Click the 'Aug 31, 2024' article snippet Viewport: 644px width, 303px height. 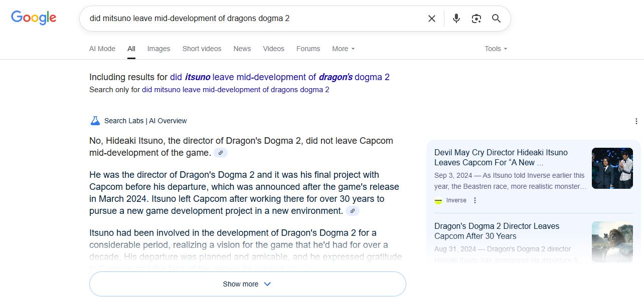click(x=508, y=254)
